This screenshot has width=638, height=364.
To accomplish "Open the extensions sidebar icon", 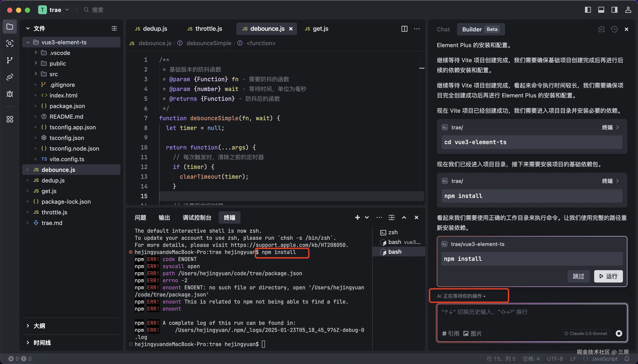I will [10, 119].
